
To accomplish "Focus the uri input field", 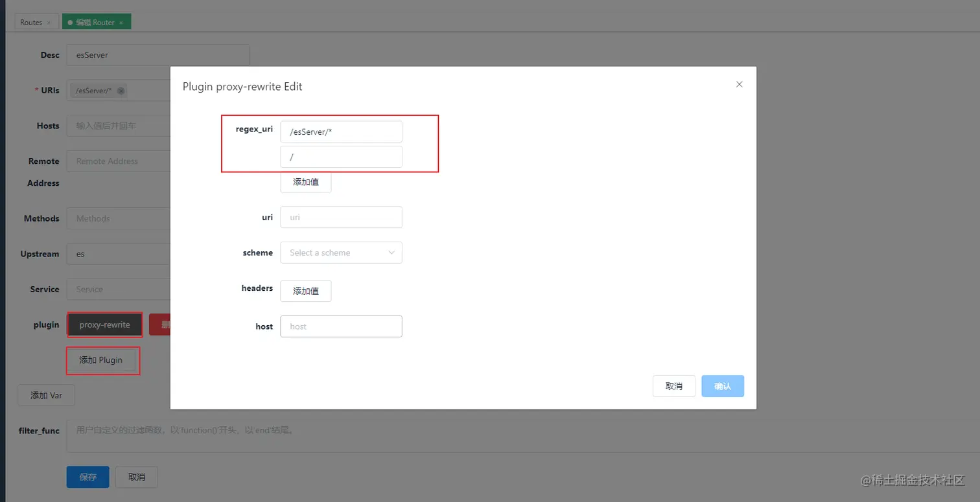I will pyautogui.click(x=341, y=218).
